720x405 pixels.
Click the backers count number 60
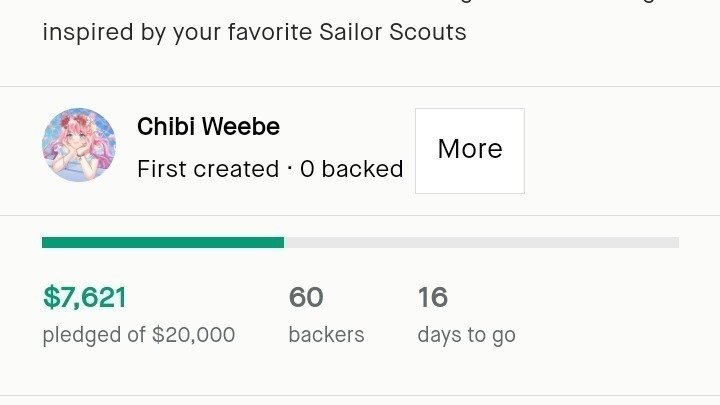(306, 297)
